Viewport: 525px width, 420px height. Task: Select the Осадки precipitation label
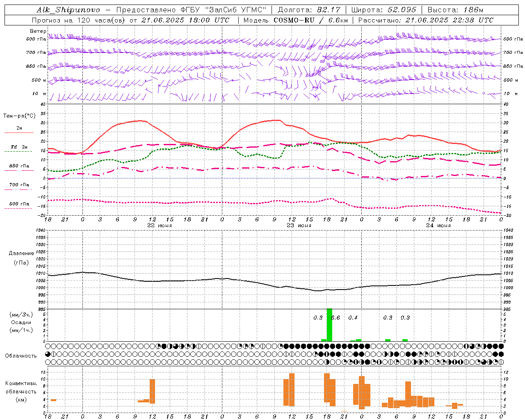(21, 322)
